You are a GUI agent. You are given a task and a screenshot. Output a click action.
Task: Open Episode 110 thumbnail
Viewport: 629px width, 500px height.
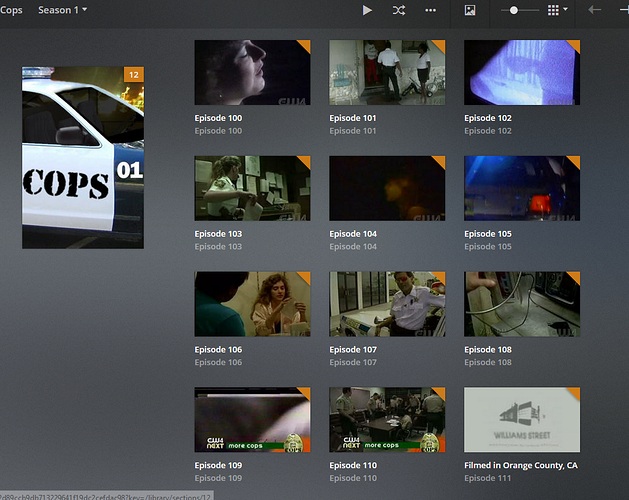pos(387,420)
